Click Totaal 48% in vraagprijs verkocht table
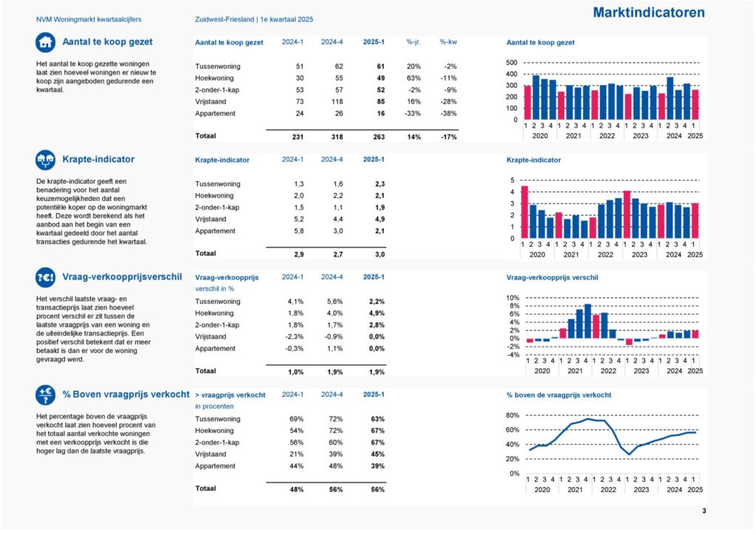The width and height of the screenshot is (756, 535). tap(297, 490)
